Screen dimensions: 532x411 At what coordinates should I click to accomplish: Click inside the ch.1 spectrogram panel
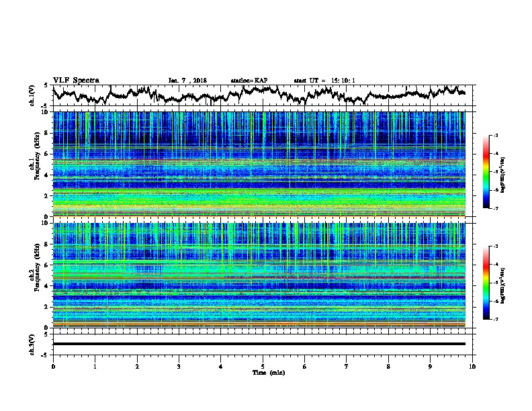(259, 164)
